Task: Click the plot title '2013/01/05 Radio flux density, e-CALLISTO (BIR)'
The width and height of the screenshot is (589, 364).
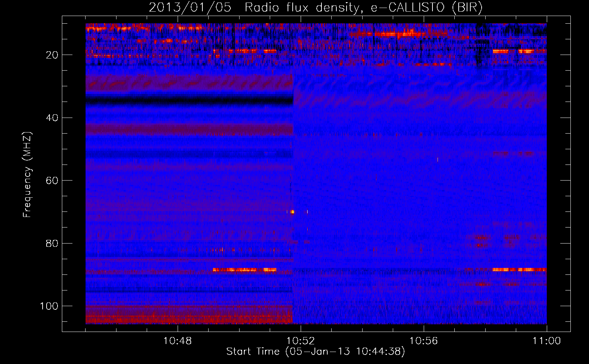Action: coord(316,8)
